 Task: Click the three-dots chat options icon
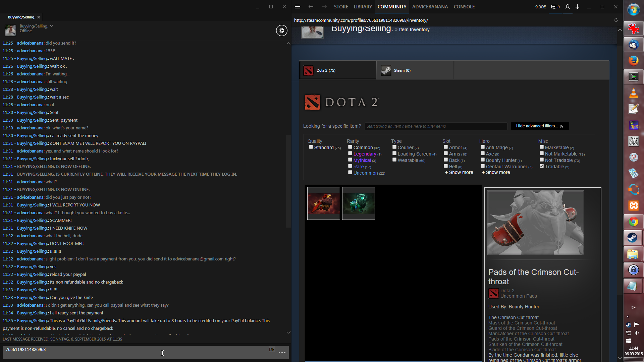coord(282,353)
